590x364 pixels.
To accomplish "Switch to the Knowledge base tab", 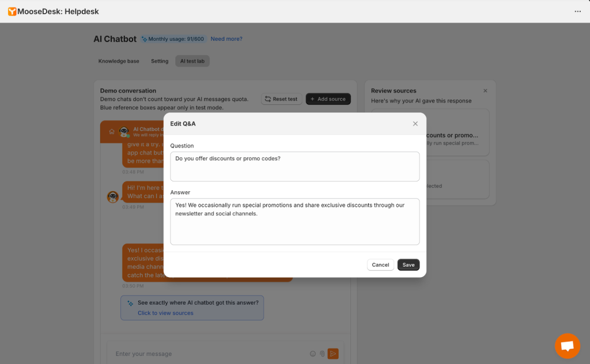I will point(119,61).
